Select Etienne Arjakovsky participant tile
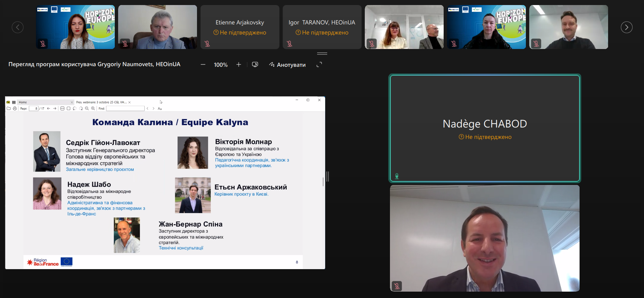The height and width of the screenshot is (298, 644). [x=240, y=27]
